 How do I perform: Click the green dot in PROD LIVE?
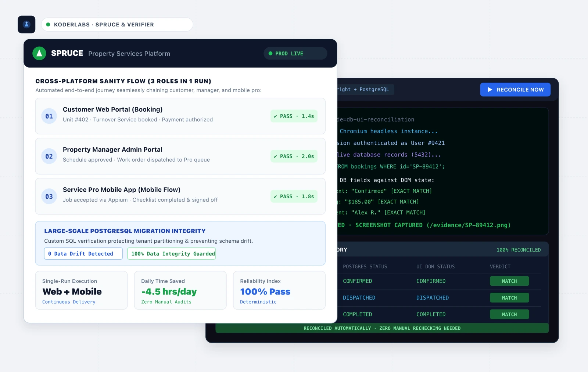click(270, 54)
